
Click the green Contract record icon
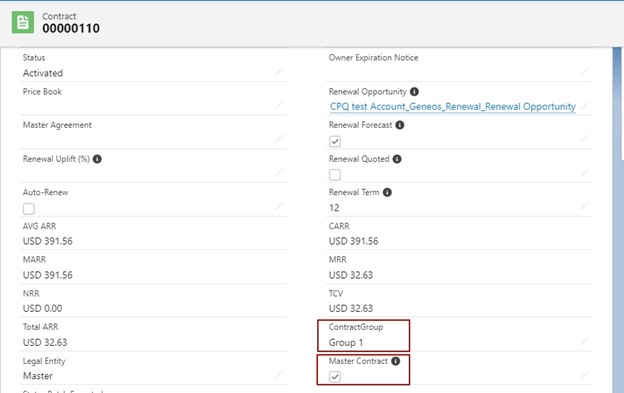point(23,22)
